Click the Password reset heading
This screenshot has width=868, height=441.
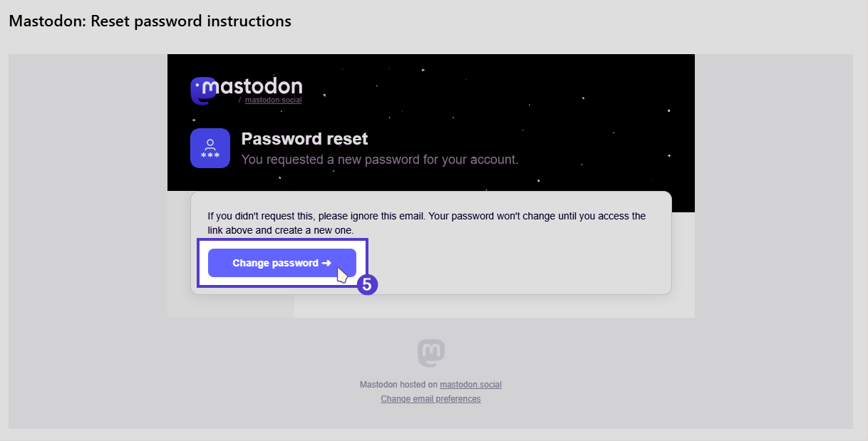pos(304,138)
